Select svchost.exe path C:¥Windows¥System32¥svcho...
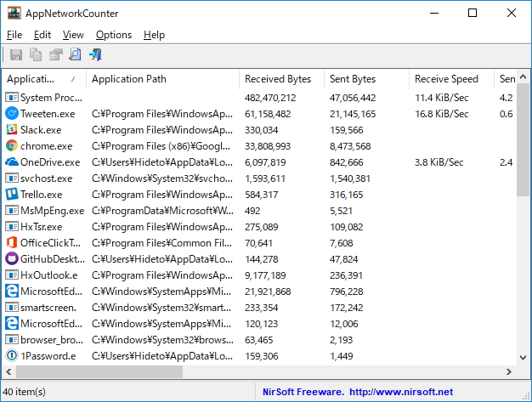532x402 pixels. click(x=162, y=178)
